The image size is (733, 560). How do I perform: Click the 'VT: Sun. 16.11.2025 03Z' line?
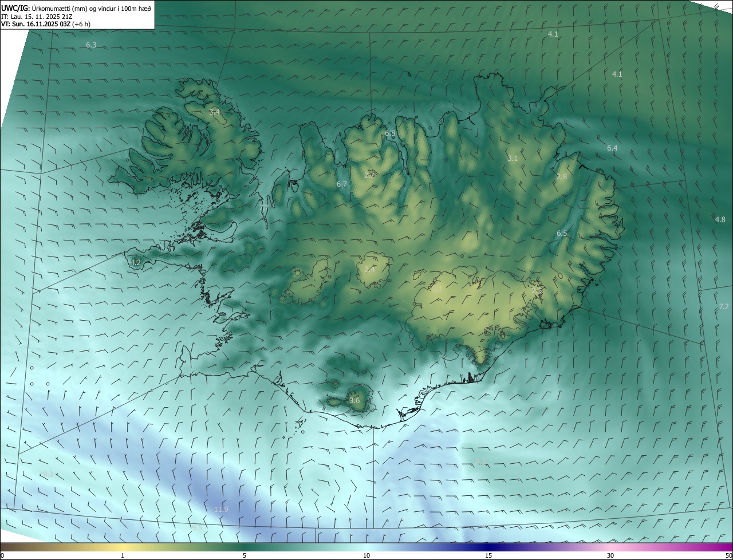[46, 24]
